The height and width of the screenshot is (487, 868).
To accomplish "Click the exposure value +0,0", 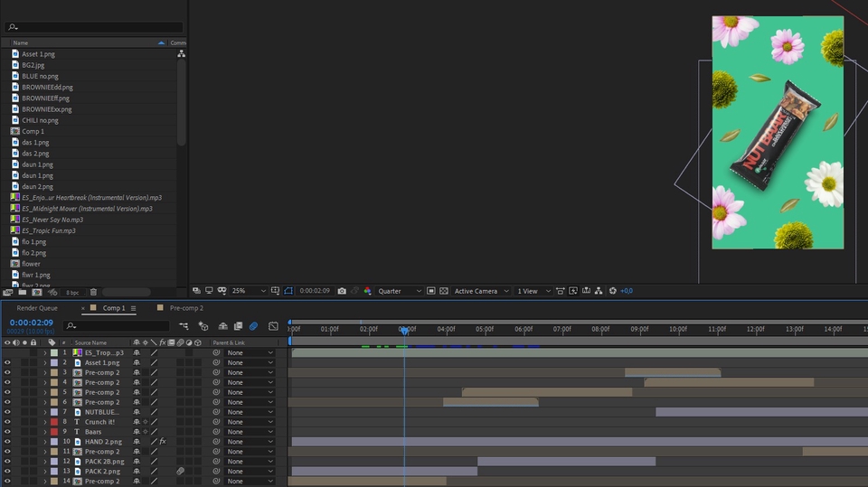I will pyautogui.click(x=627, y=291).
